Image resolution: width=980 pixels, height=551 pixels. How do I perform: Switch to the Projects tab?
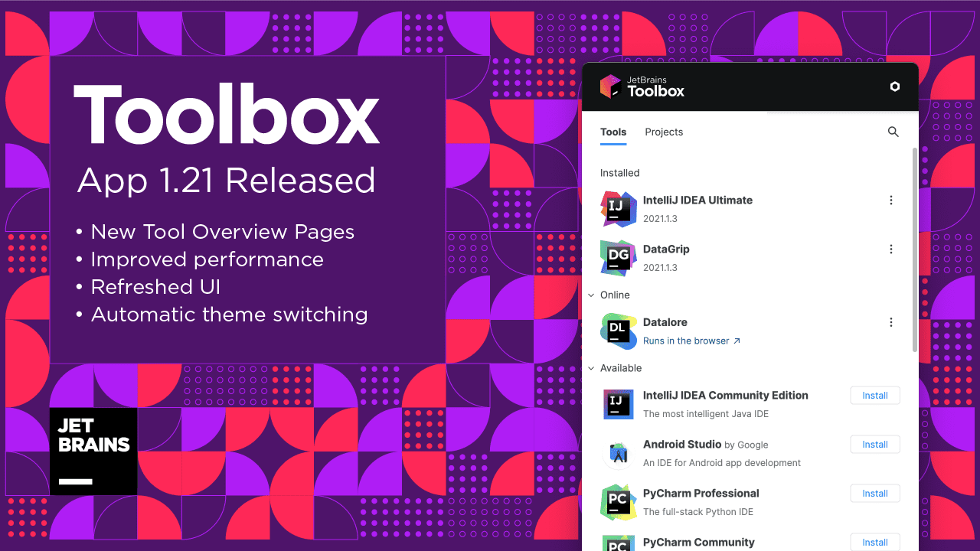pyautogui.click(x=664, y=132)
